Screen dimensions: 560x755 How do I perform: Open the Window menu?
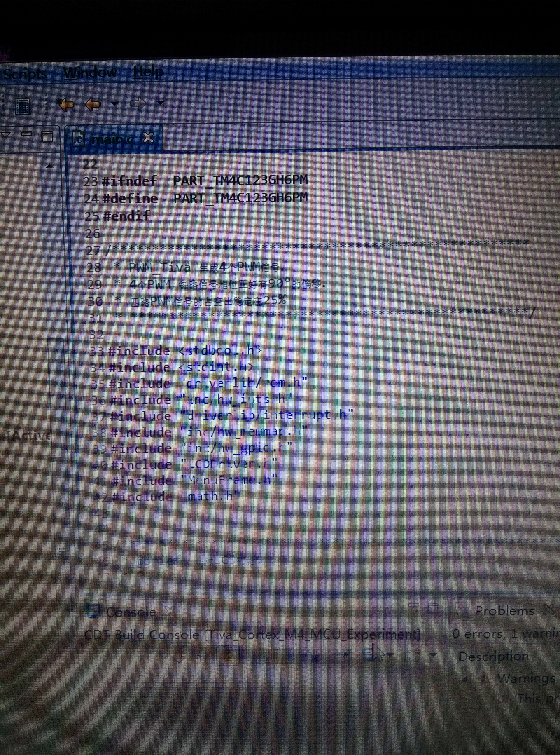click(x=90, y=72)
